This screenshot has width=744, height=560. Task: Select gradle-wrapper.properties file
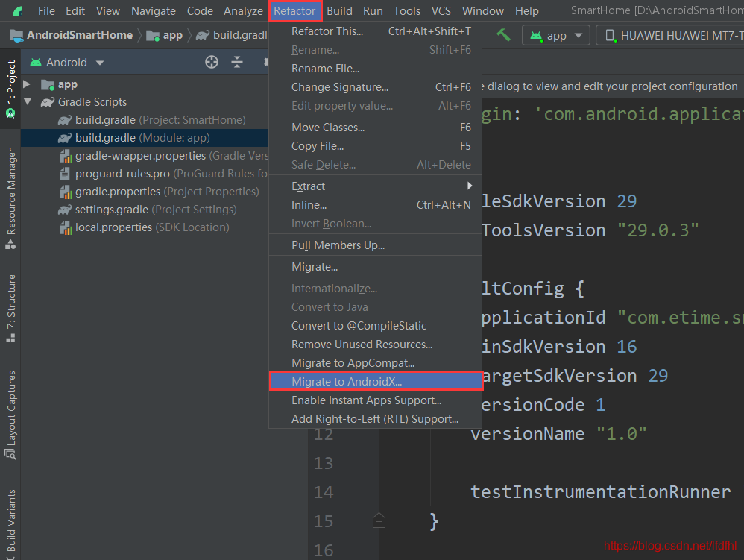coord(164,156)
